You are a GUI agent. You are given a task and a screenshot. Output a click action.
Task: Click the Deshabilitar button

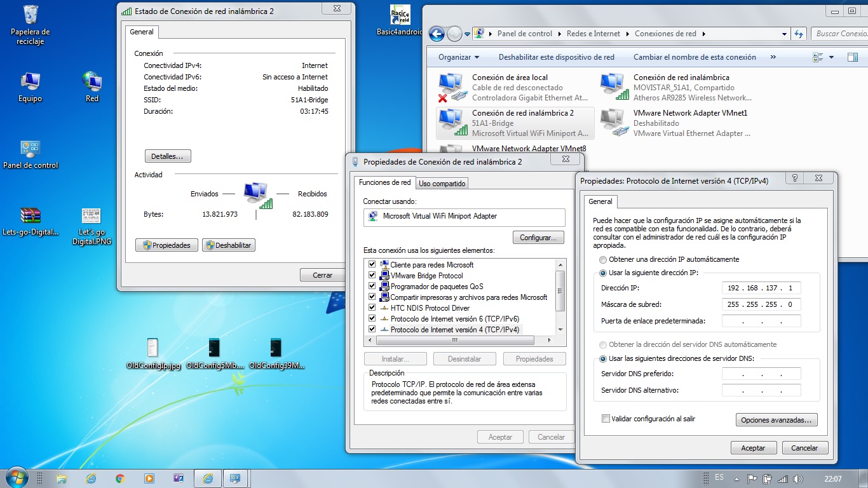(229, 245)
